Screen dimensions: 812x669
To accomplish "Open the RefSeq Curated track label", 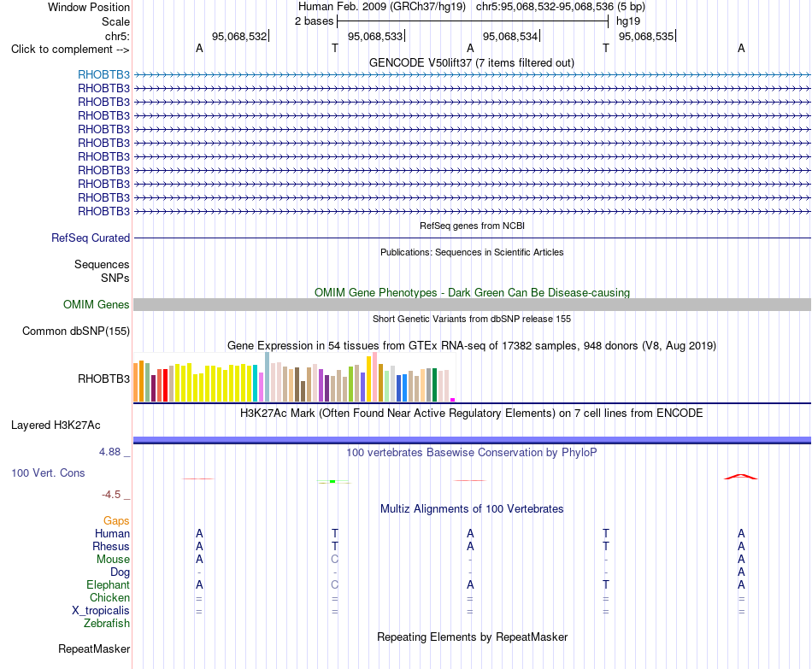I will point(91,238).
